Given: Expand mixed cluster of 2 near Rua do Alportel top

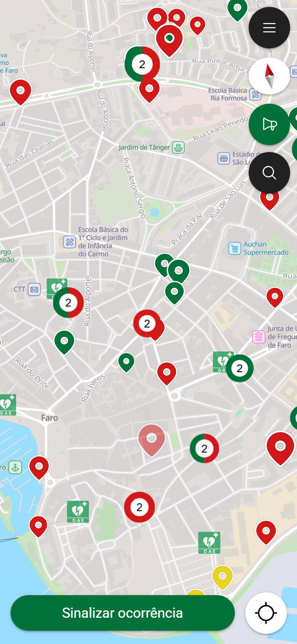Looking at the screenshot, I should click(x=142, y=64).
